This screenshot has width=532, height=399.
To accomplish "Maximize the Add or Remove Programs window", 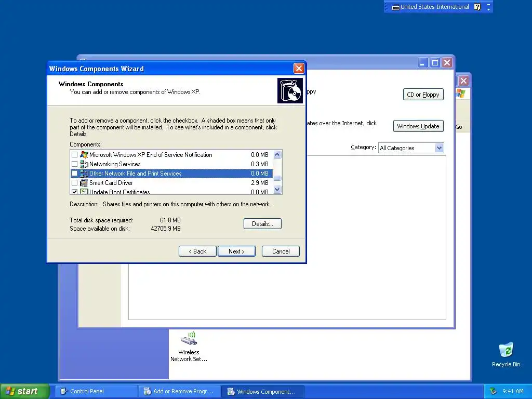I will click(435, 63).
